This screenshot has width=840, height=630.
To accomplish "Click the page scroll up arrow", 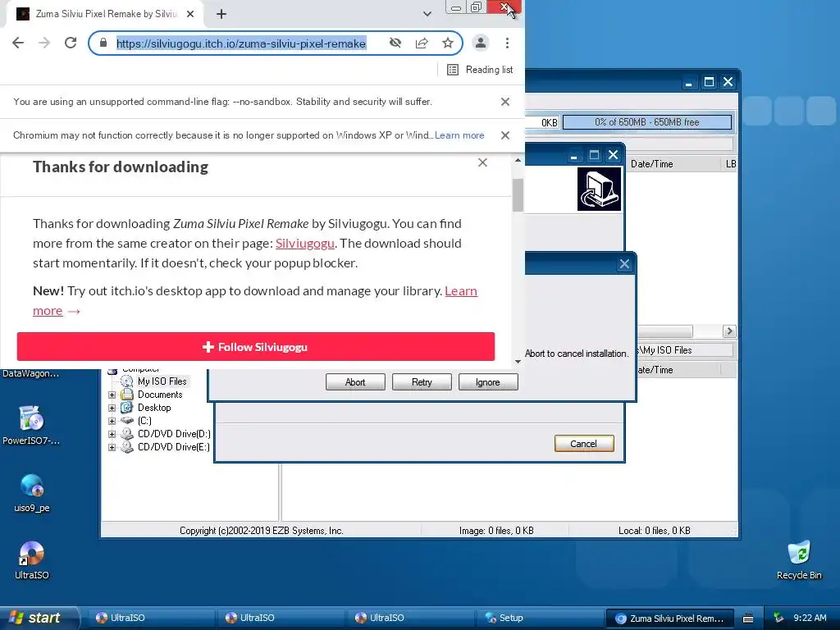I will coord(518,160).
